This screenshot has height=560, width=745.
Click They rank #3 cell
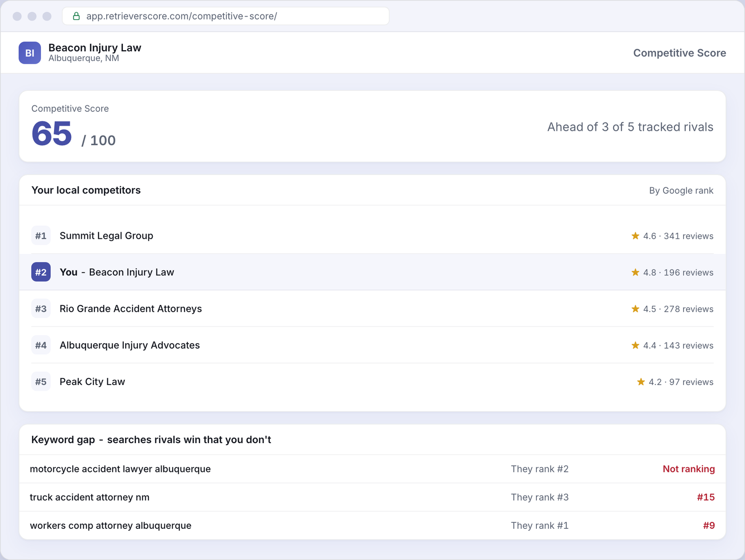[x=540, y=497]
